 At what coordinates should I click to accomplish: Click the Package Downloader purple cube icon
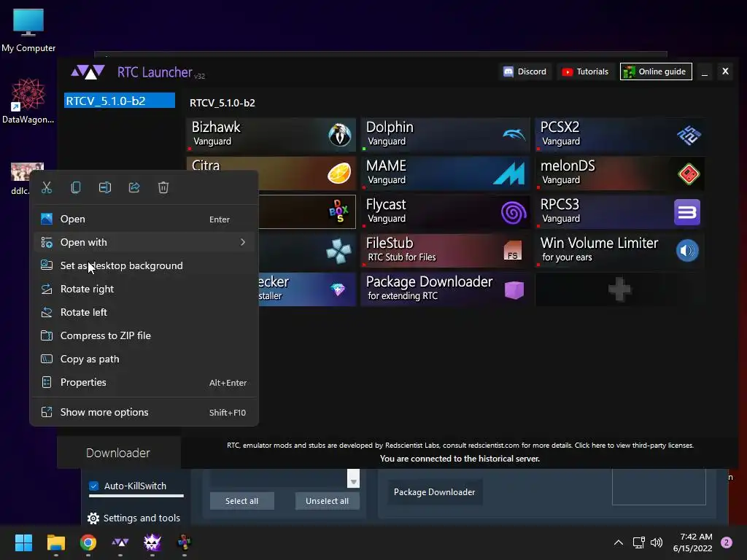click(514, 289)
